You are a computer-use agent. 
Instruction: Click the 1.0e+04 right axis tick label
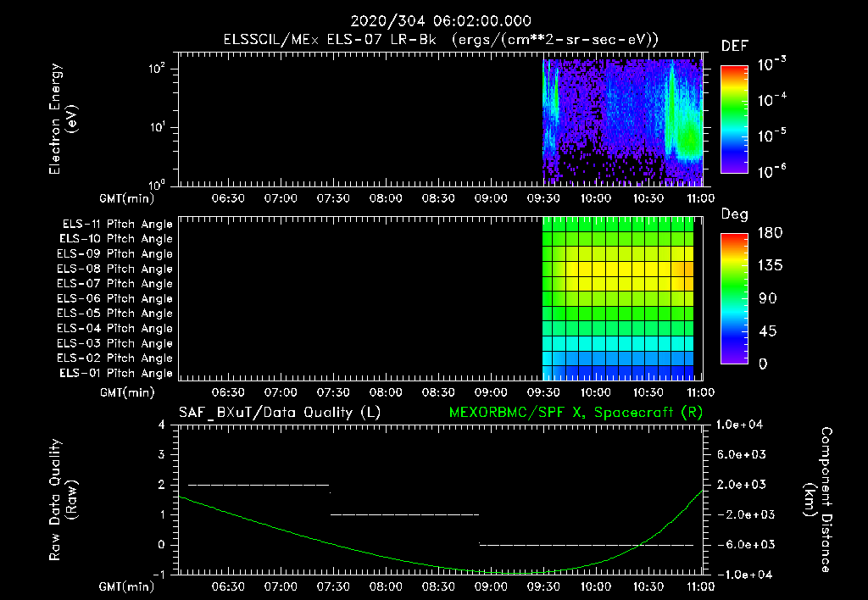(739, 425)
